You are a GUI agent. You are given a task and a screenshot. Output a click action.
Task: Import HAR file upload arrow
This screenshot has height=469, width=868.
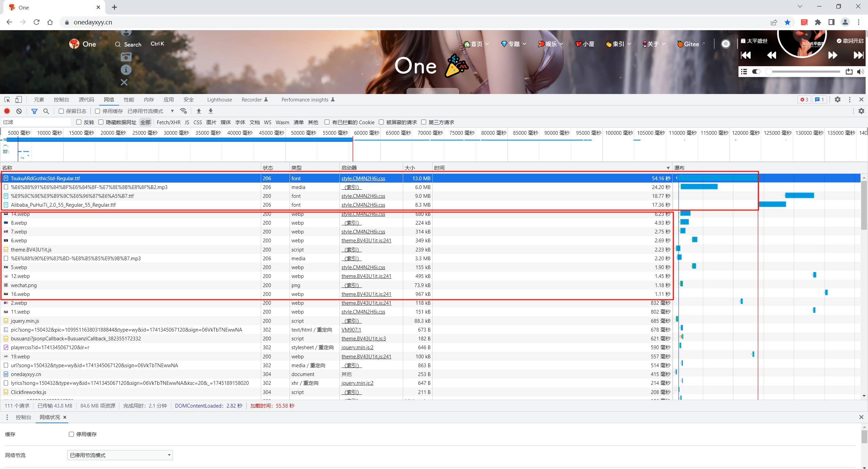point(199,111)
